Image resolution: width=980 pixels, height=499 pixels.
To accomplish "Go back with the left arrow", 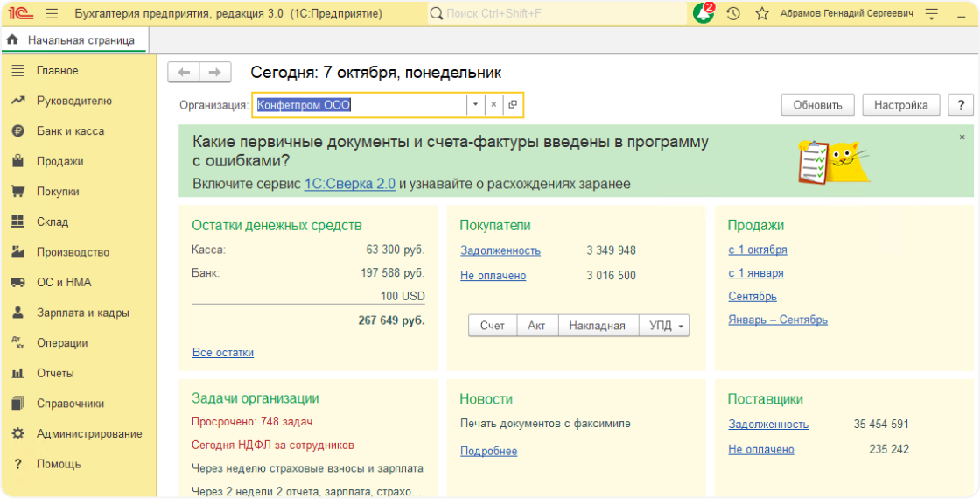I will click(184, 73).
